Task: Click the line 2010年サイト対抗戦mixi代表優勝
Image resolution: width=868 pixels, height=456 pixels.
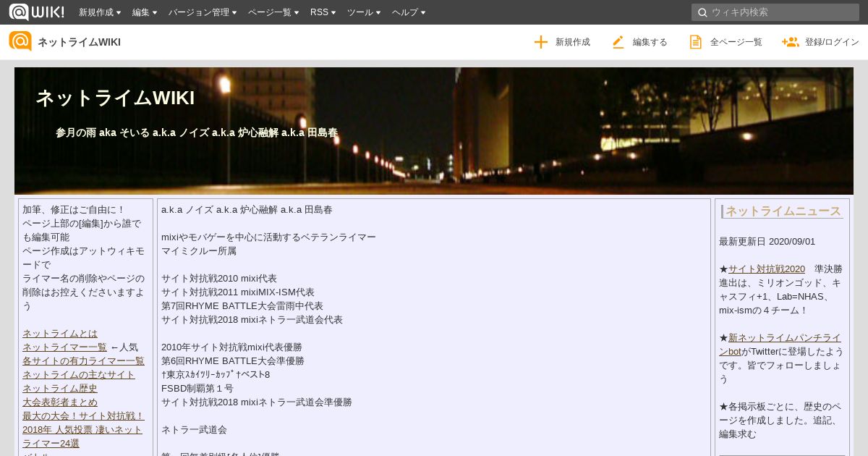Action: click(x=231, y=347)
